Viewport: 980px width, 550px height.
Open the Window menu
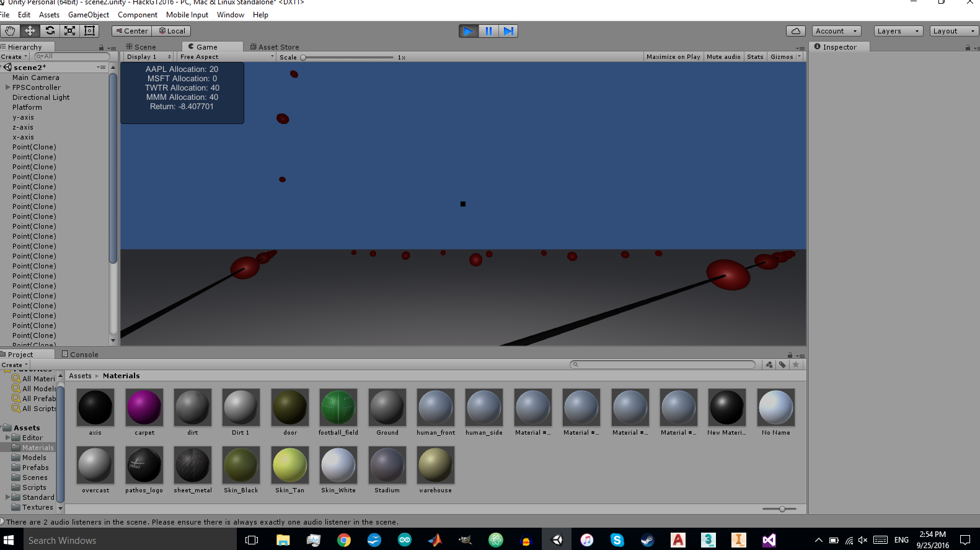tap(230, 15)
